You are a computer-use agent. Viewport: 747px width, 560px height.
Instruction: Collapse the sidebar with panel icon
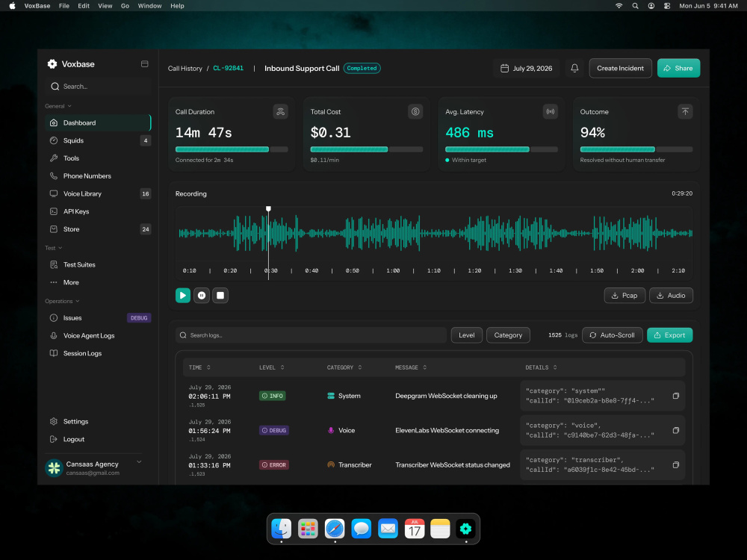pos(144,63)
